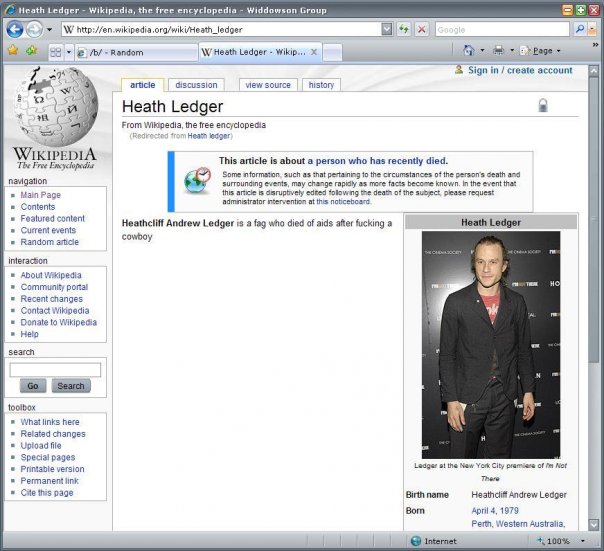
Task: Open the Contents sidebar link
Action: pyautogui.click(x=38, y=207)
